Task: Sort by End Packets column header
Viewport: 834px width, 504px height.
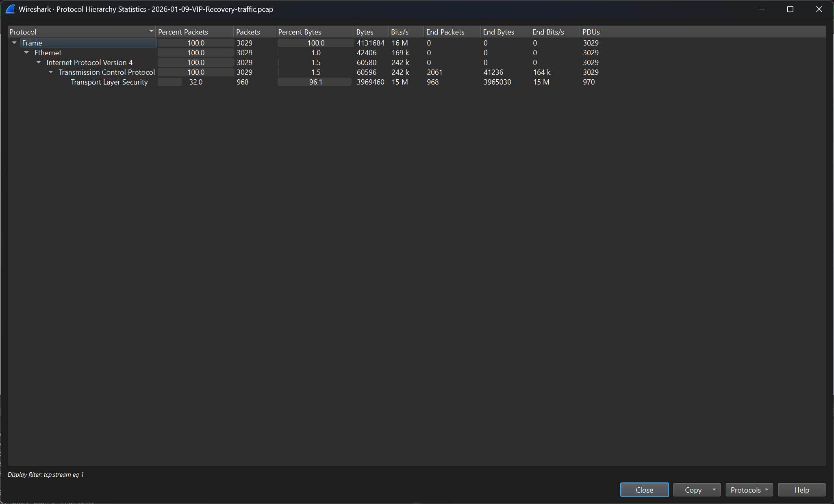Action: [x=452, y=32]
